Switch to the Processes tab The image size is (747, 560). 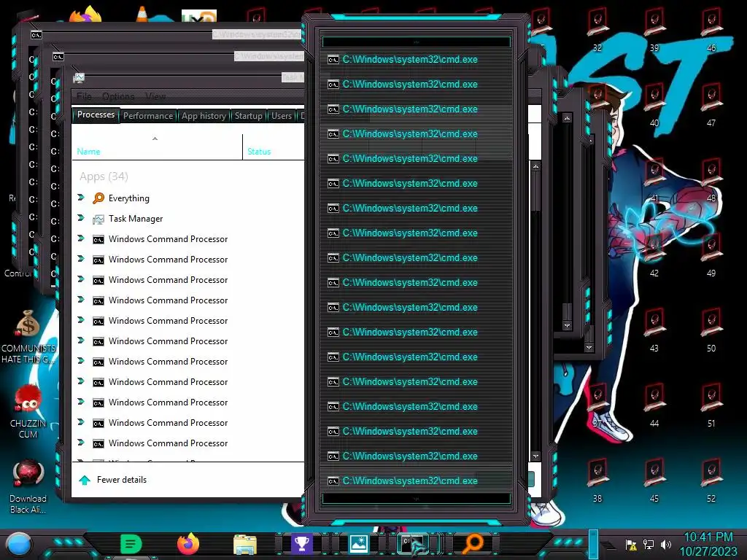[x=96, y=114]
